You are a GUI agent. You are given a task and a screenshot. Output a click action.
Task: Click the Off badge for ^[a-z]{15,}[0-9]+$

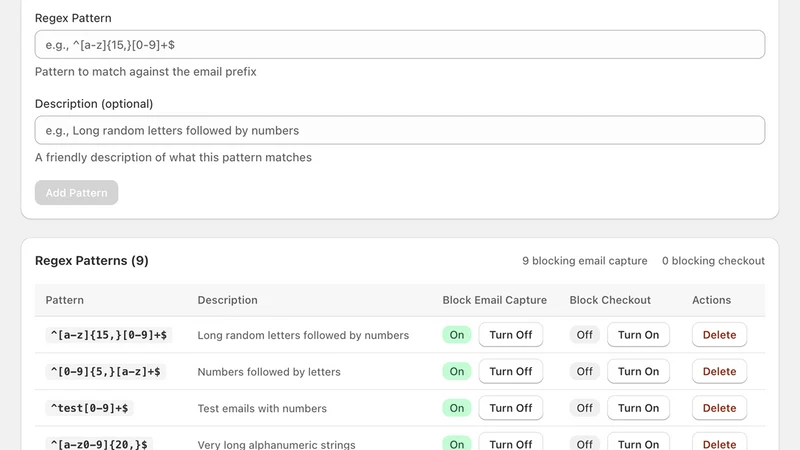[x=585, y=335]
